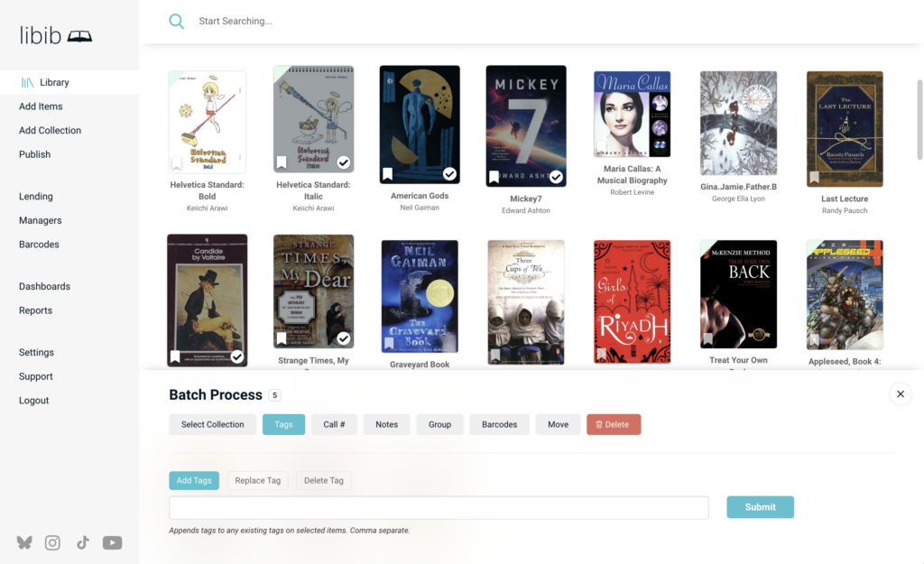This screenshot has width=924, height=564.
Task: Open the TikTok icon in sidebar
Action: coord(82,542)
